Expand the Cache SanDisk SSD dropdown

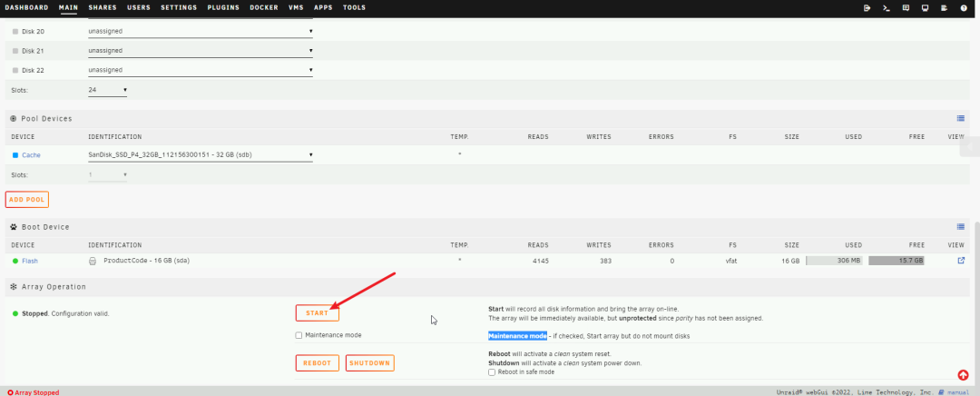pyautogui.click(x=200, y=154)
